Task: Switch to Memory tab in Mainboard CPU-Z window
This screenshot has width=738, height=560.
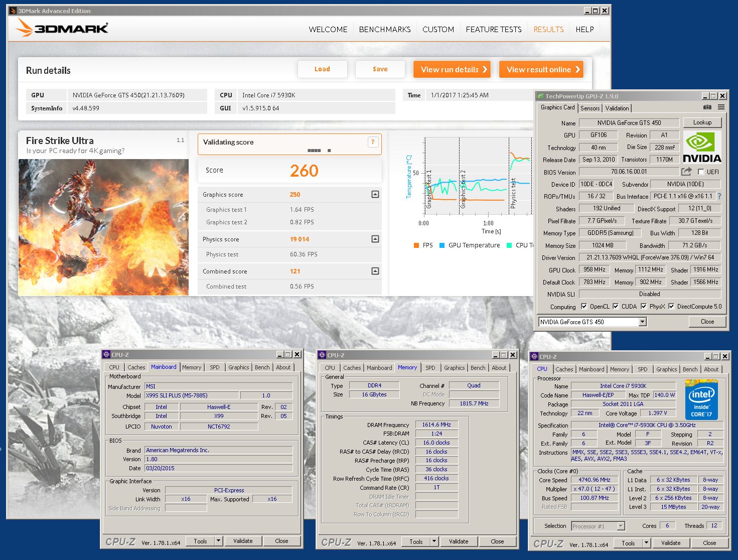Action: click(192, 367)
